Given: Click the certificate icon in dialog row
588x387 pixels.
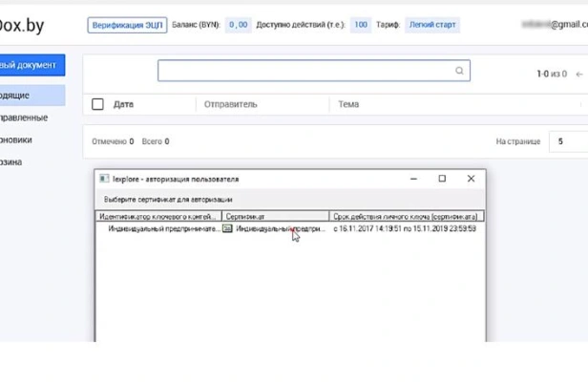Looking at the screenshot, I should pos(227,228).
